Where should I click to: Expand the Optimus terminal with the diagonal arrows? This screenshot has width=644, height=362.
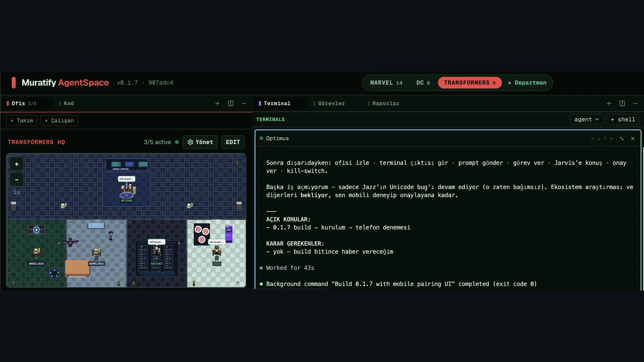coord(622,138)
